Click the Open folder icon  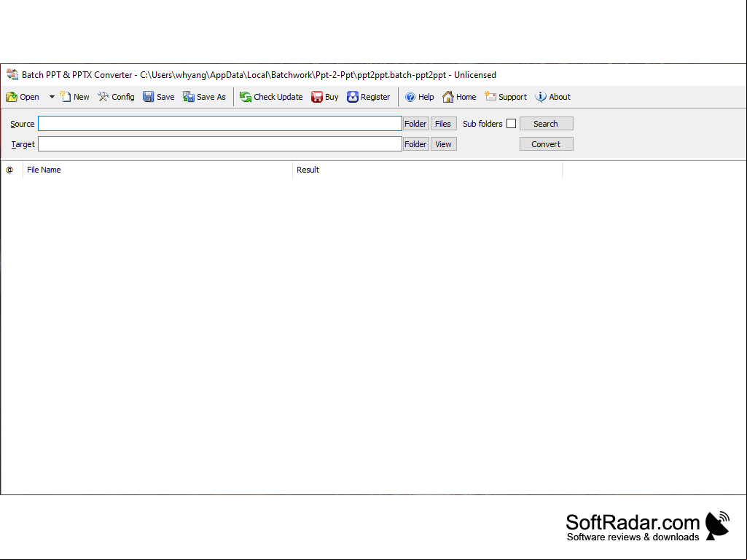point(12,97)
